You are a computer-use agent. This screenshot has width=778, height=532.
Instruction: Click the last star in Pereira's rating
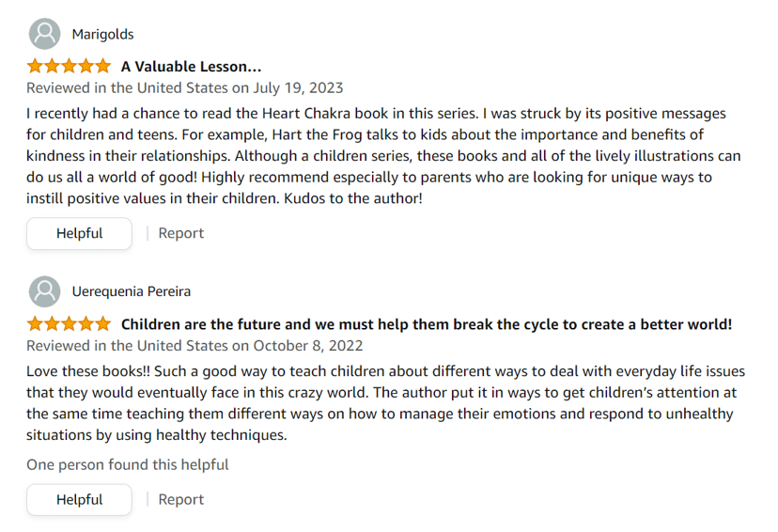[x=102, y=323]
